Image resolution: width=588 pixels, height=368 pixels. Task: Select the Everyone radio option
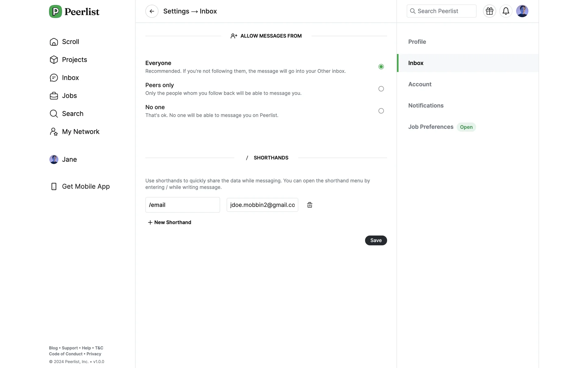pyautogui.click(x=381, y=67)
